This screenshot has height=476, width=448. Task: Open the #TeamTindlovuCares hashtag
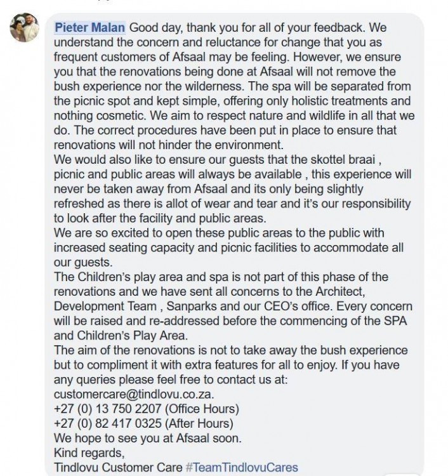tap(242, 467)
